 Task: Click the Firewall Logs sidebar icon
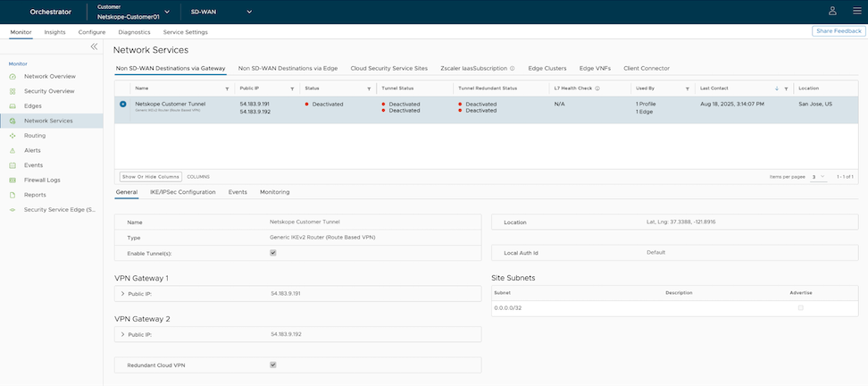point(13,180)
